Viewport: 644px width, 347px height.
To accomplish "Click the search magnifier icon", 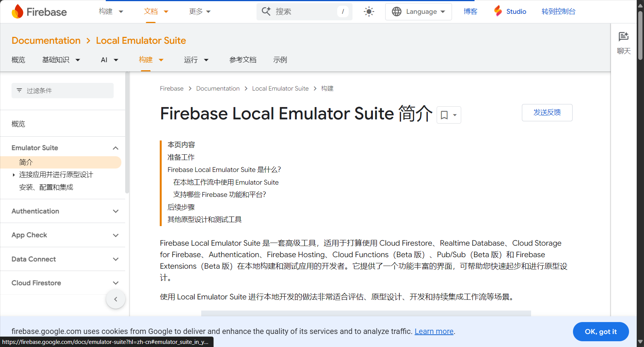I will click(266, 12).
